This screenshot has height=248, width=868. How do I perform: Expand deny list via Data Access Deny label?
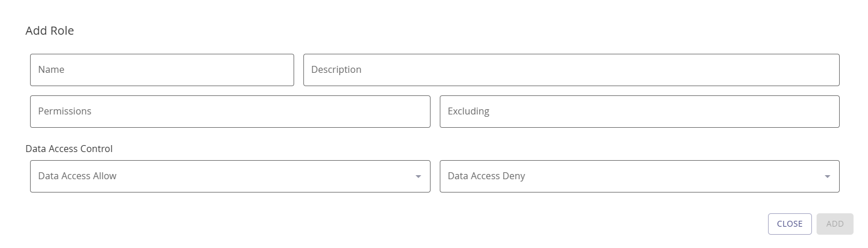(x=487, y=176)
